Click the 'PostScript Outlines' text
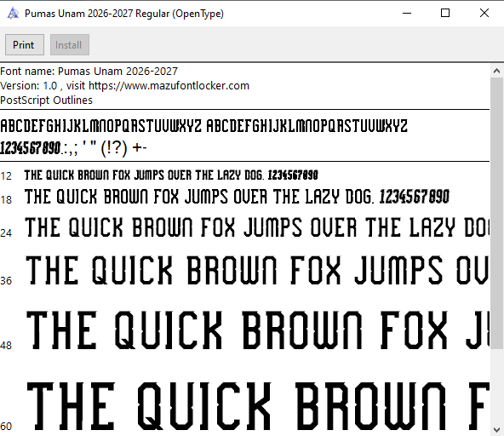This screenshot has height=436, width=504. [x=46, y=100]
